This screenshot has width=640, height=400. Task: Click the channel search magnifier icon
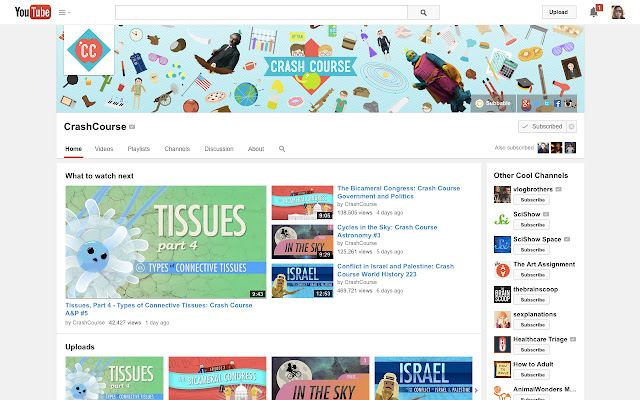[282, 149]
